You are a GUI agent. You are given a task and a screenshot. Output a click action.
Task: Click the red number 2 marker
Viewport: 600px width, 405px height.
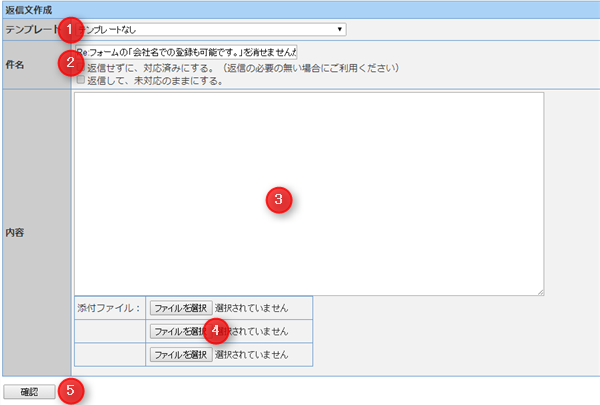(69, 62)
